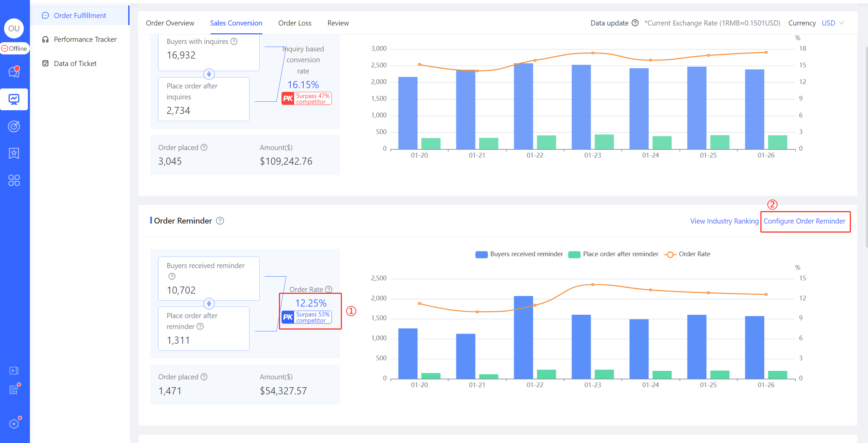Click the 01-23 blue bar in inquiry chart

[581, 107]
